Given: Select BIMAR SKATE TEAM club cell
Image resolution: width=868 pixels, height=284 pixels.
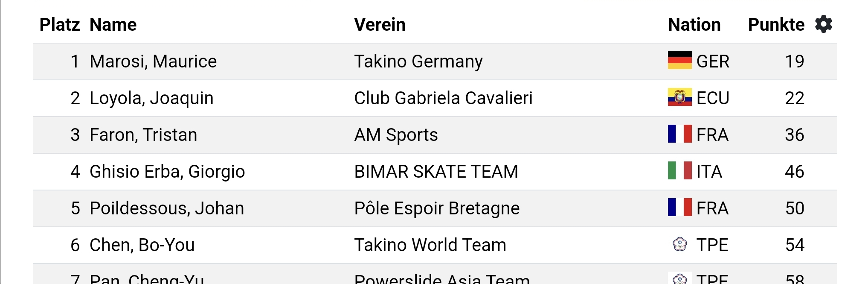Looking at the screenshot, I should point(436,172).
